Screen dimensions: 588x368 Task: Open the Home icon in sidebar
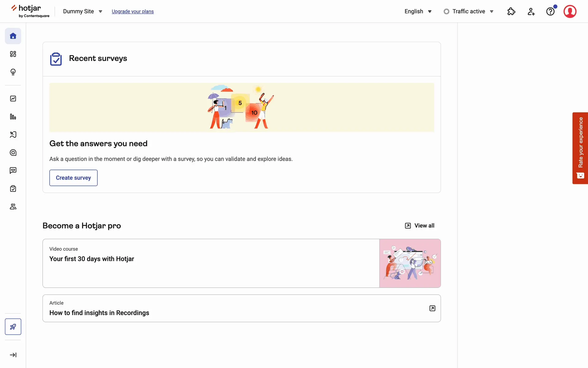[x=13, y=36]
